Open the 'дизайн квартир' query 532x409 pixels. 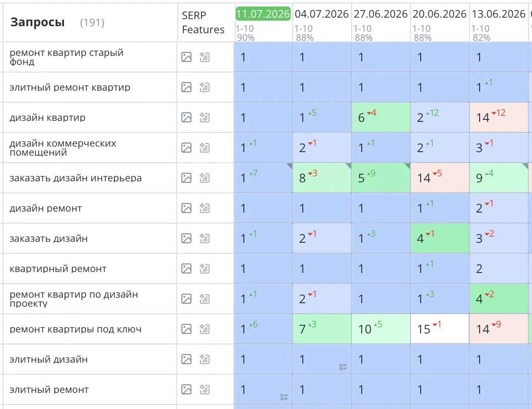coord(47,118)
